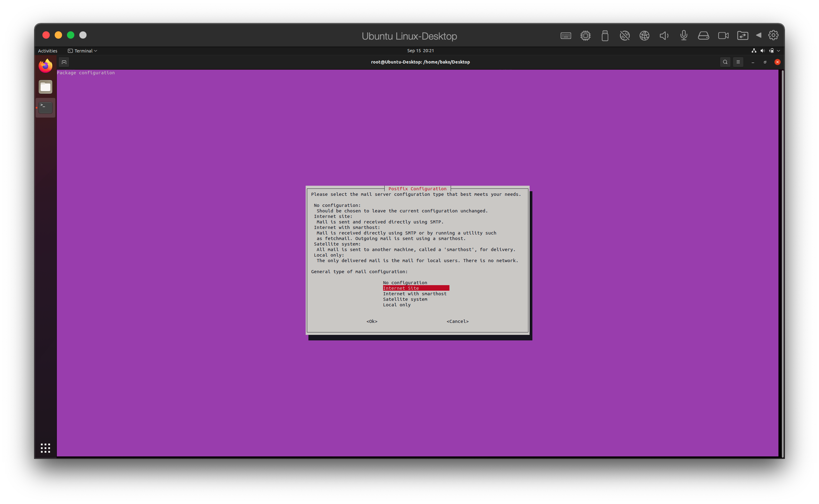This screenshot has height=504, width=819.
Task: Click the grey fourth window button in title bar
Action: [83, 35]
